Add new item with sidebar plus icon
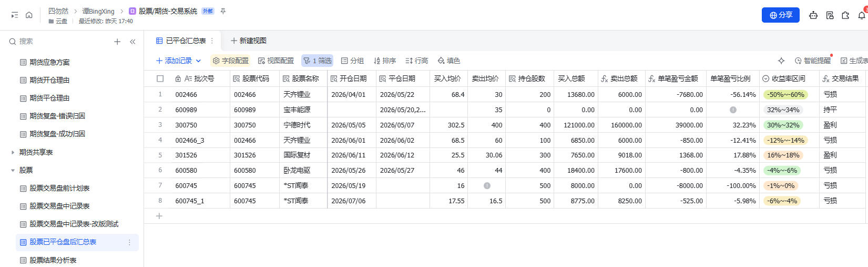 (x=117, y=42)
